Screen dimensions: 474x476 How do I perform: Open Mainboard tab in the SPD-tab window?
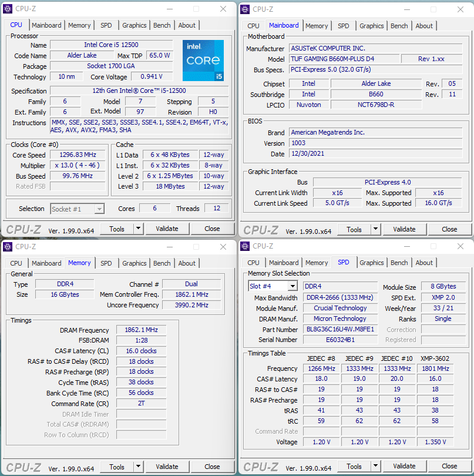284,263
